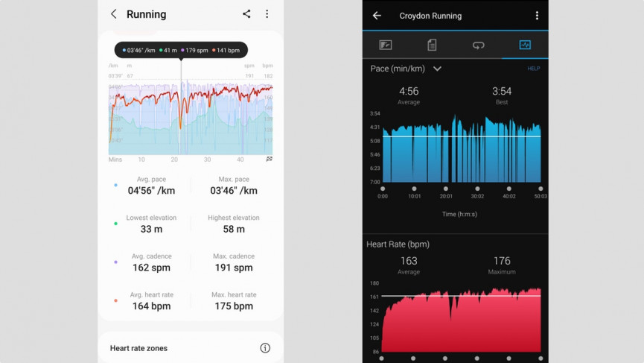
Task: Open the HELP link
Action: coord(533,69)
